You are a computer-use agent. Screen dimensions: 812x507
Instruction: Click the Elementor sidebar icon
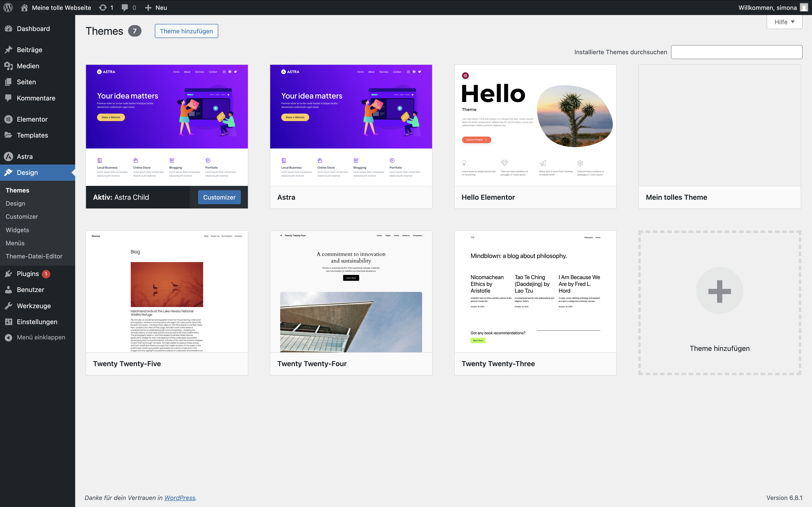(x=8, y=119)
